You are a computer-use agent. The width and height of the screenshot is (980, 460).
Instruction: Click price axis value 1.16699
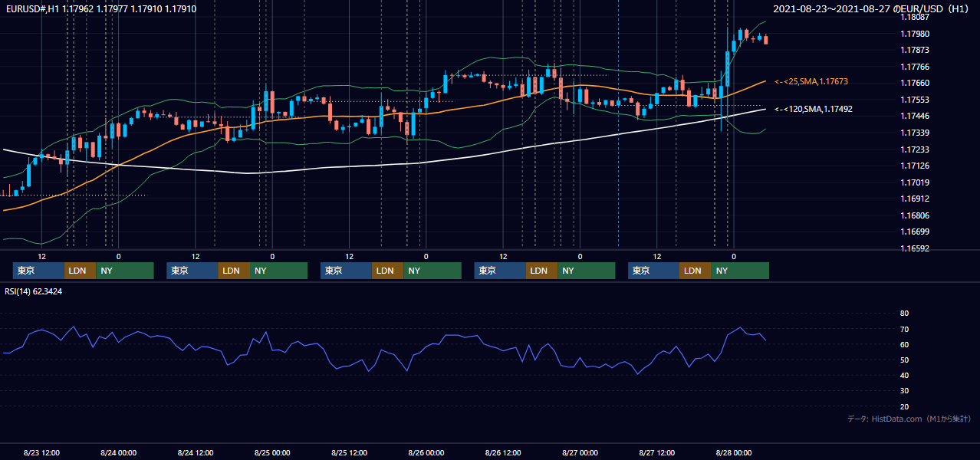click(x=916, y=232)
